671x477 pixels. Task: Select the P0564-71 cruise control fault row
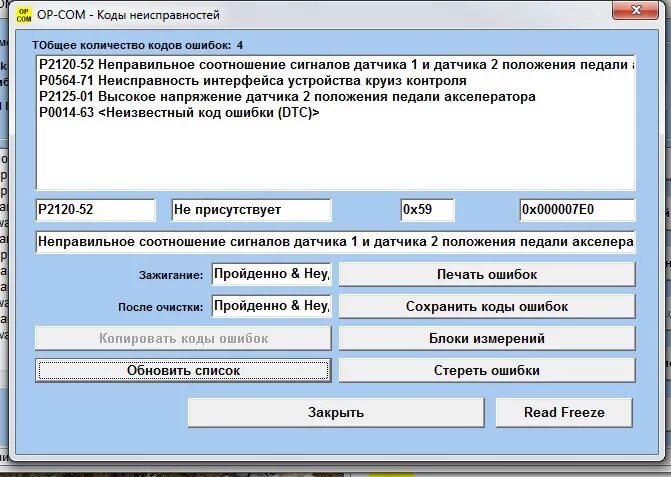[x=336, y=80]
